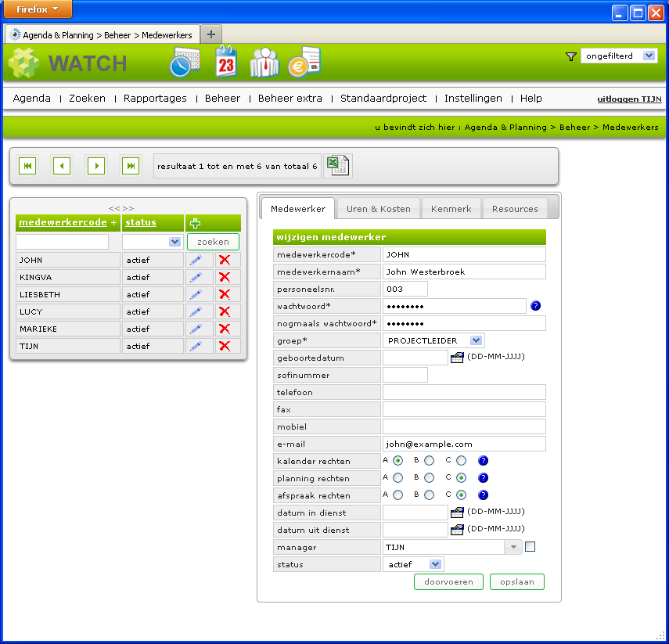Export results to Excel

337,166
